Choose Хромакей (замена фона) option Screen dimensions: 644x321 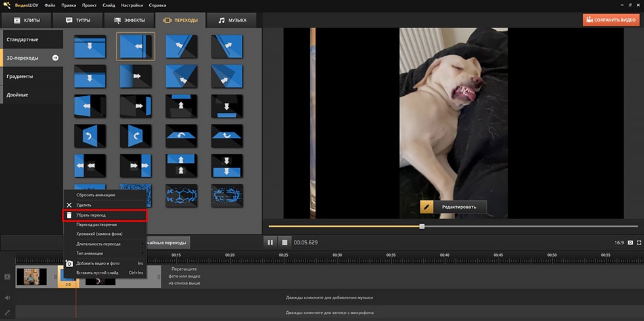click(104, 234)
